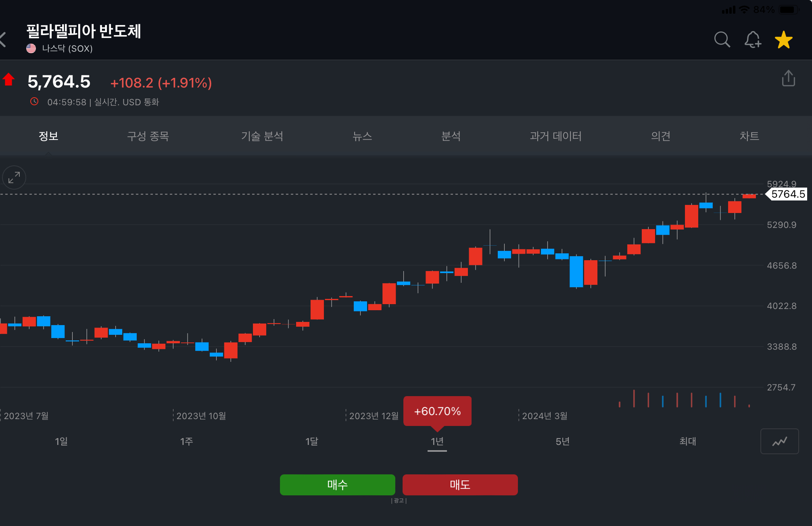Viewport: 812px width, 526px height.
Task: Choose the 1년 time range
Action: click(437, 441)
